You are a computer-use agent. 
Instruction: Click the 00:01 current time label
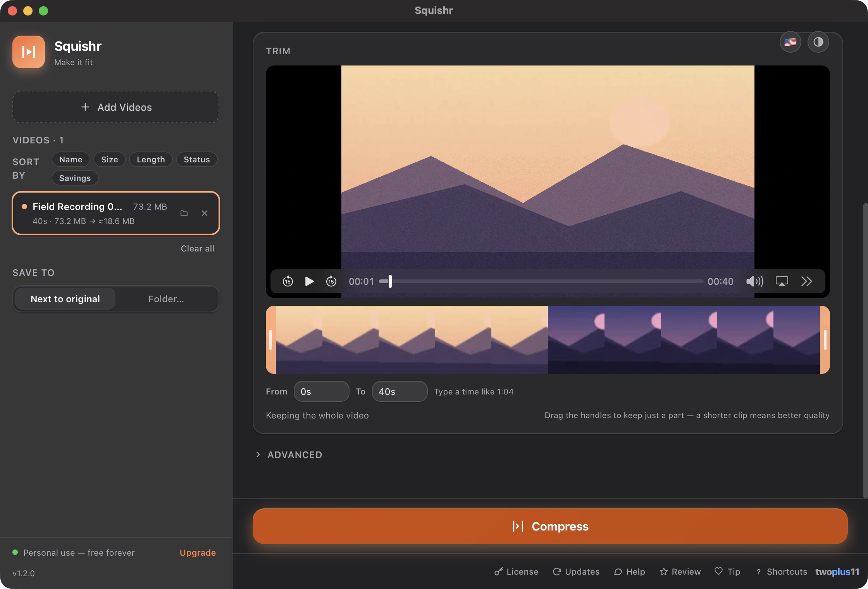[361, 281]
